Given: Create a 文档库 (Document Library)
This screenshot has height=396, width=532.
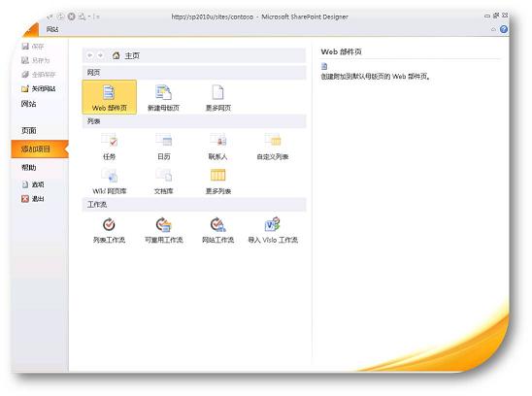Looking at the screenshot, I should click(x=164, y=181).
